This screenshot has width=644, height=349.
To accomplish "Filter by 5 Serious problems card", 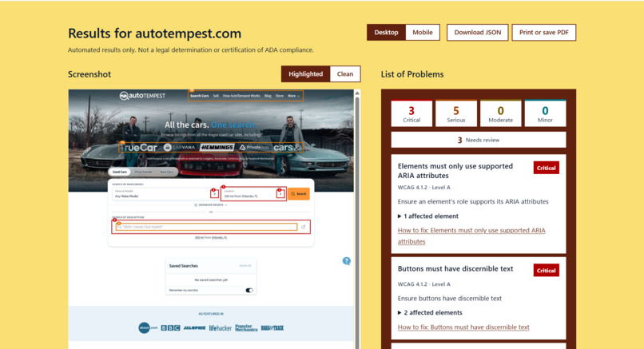I will point(456,113).
